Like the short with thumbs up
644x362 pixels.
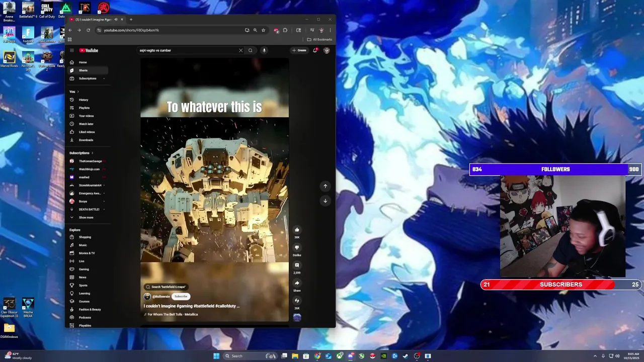coord(297,230)
